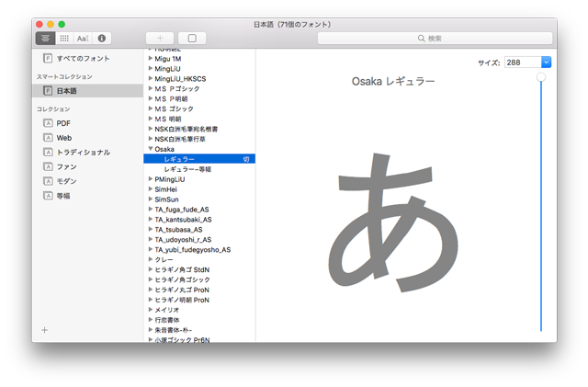Expand the PMingLiU font family

point(151,179)
